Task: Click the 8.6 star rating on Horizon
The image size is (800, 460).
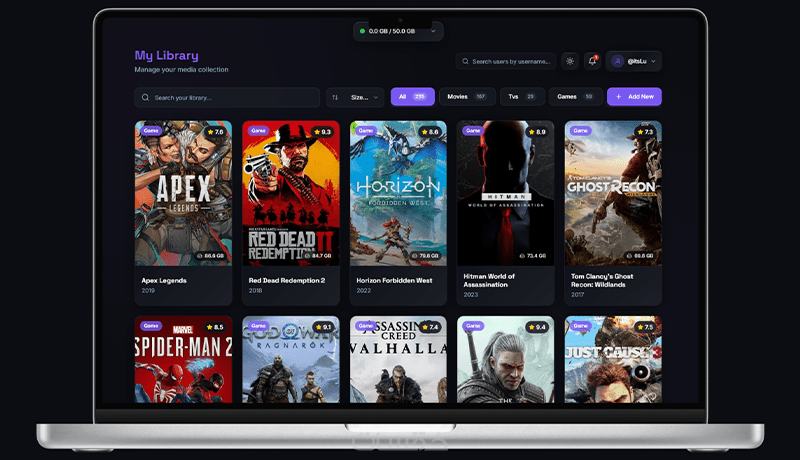Action: coord(430,132)
